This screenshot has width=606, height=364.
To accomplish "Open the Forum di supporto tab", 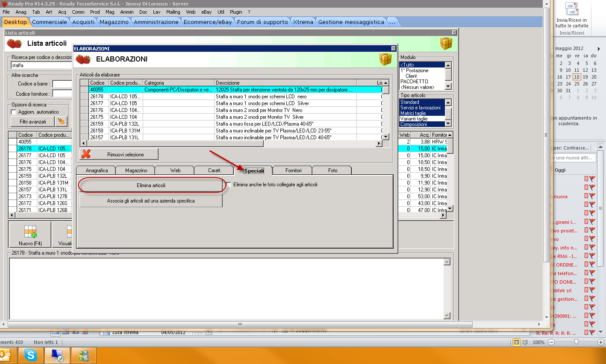I will click(262, 22).
